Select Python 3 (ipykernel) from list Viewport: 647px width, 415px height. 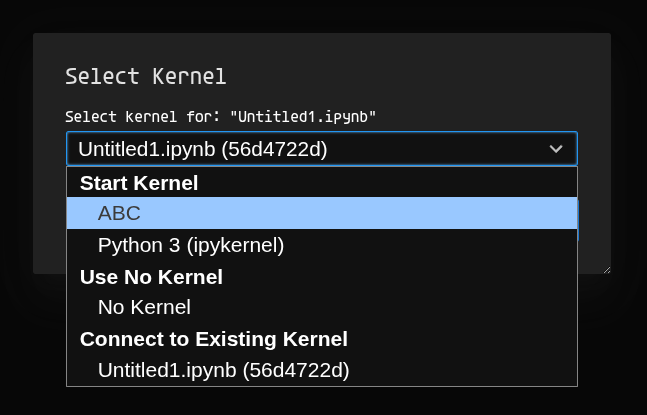[x=190, y=244]
